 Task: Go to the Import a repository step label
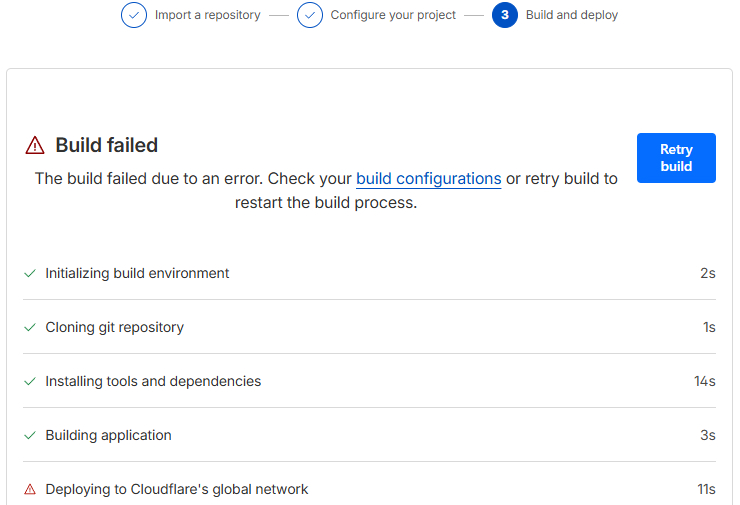[207, 15]
